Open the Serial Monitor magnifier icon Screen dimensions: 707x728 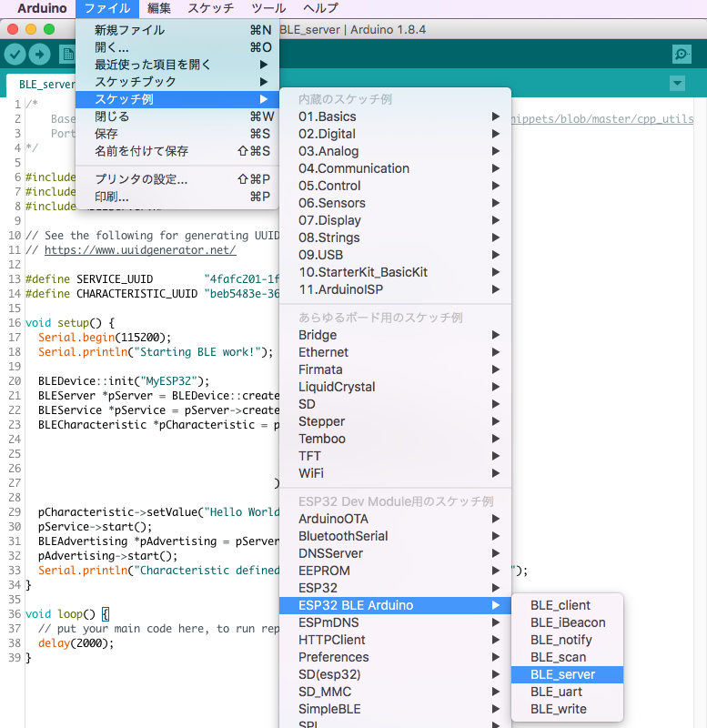tap(682, 55)
